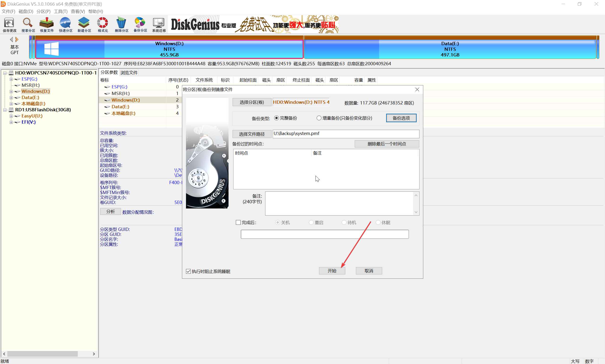The height and width of the screenshot is (364, 605).
Task: Open the 工具(T) (tools) menu
Action: (60, 11)
